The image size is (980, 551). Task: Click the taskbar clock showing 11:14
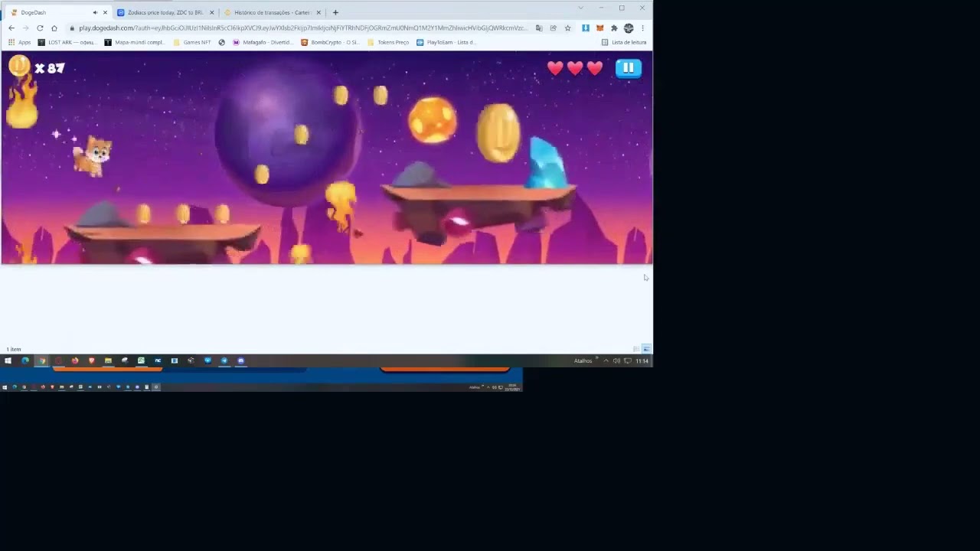point(642,360)
